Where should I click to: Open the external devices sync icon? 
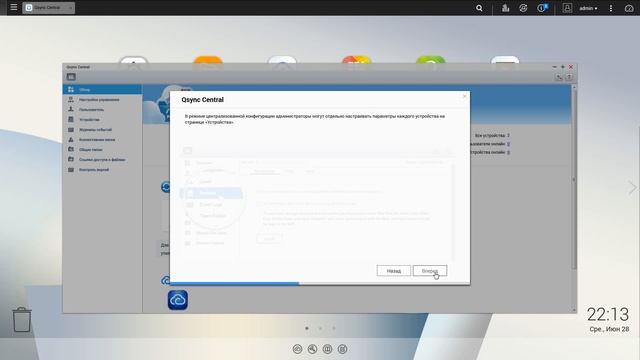tap(523, 8)
